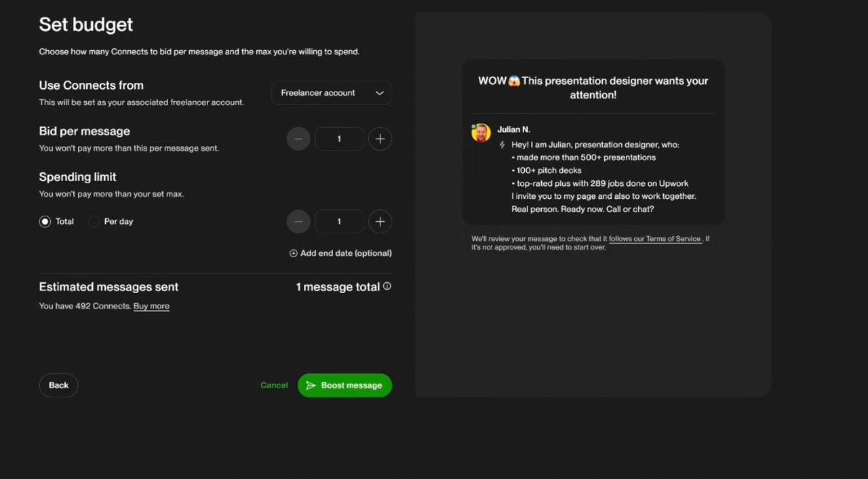Click the chevron arrow on Freelancer account selector
Screen dimensions: 868x479
tap(380, 93)
